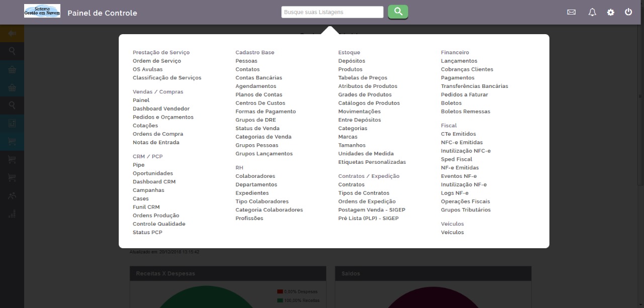Click the Sistema Gestão em Nuvem logo
644x308 pixels.
[x=42, y=11]
